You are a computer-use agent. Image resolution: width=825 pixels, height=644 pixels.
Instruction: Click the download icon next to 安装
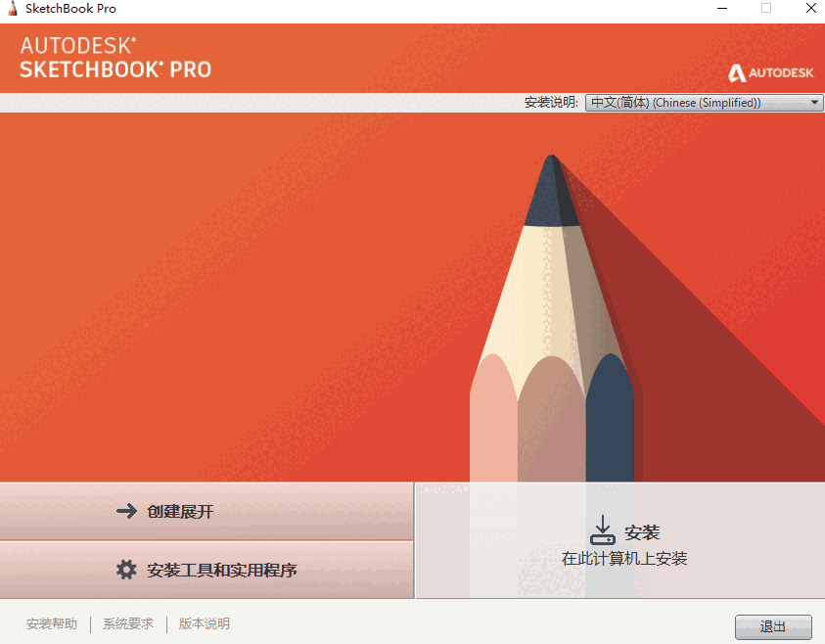point(603,530)
